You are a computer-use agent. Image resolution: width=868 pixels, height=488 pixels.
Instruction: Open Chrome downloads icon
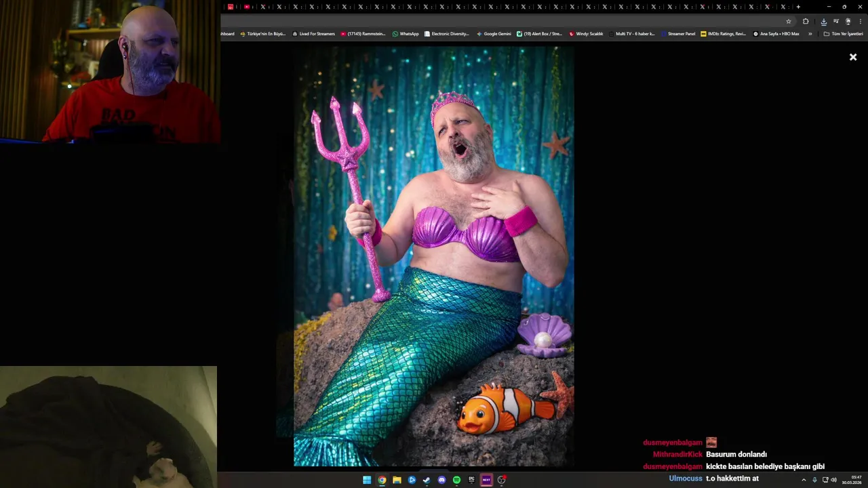pos(823,21)
